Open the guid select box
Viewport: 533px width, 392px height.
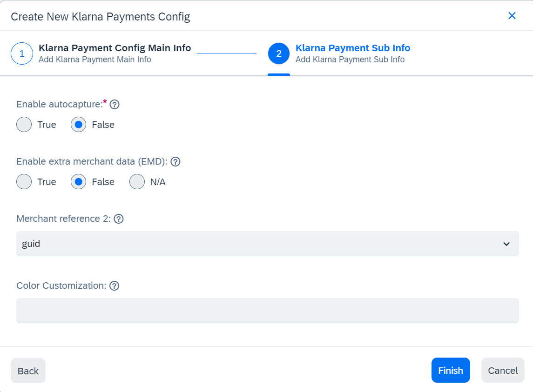[x=268, y=244]
